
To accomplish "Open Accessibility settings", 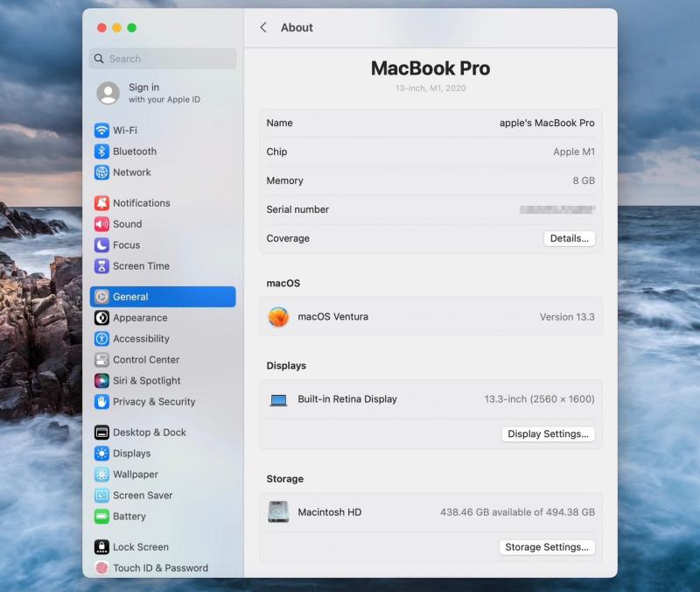I will click(x=163, y=339).
